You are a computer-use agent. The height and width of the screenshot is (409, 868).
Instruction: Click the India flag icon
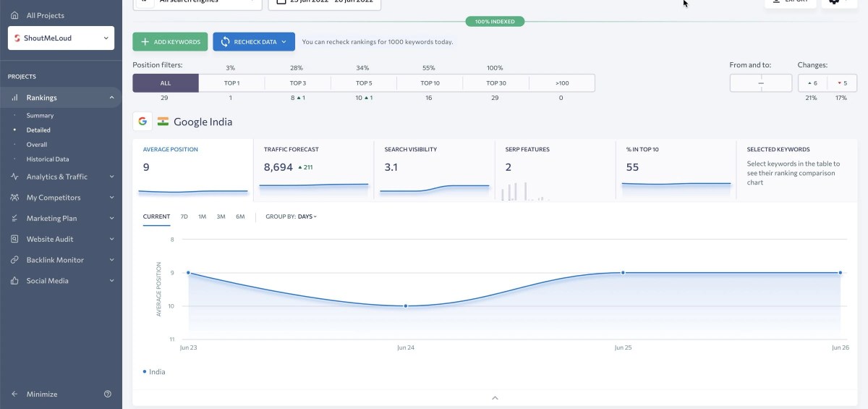163,122
